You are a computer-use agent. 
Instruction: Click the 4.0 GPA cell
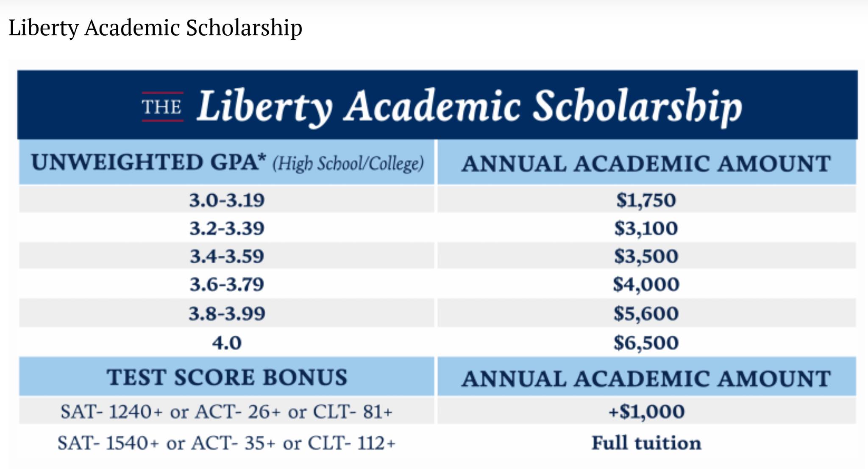click(227, 343)
